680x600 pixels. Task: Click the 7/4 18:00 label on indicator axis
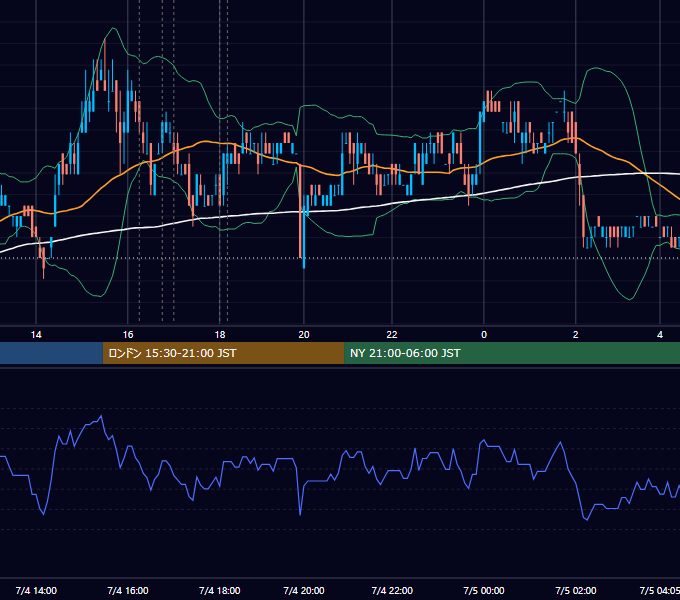click(219, 590)
